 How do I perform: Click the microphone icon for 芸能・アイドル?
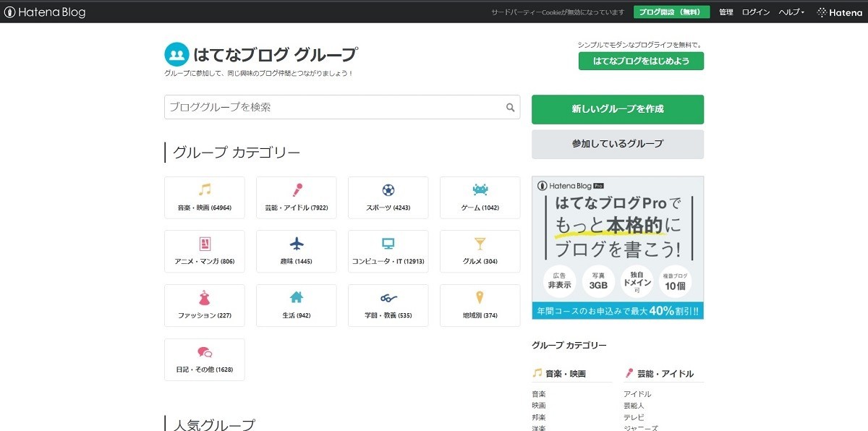(296, 190)
